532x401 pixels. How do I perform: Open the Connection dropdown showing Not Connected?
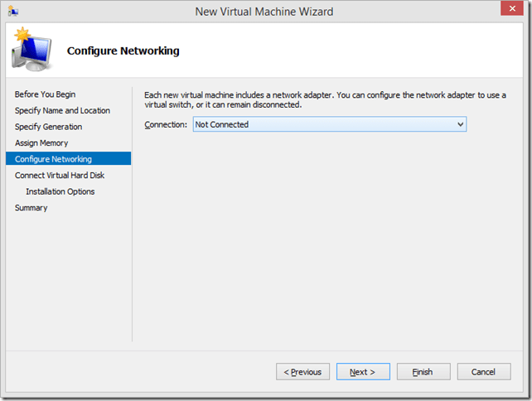coord(330,124)
